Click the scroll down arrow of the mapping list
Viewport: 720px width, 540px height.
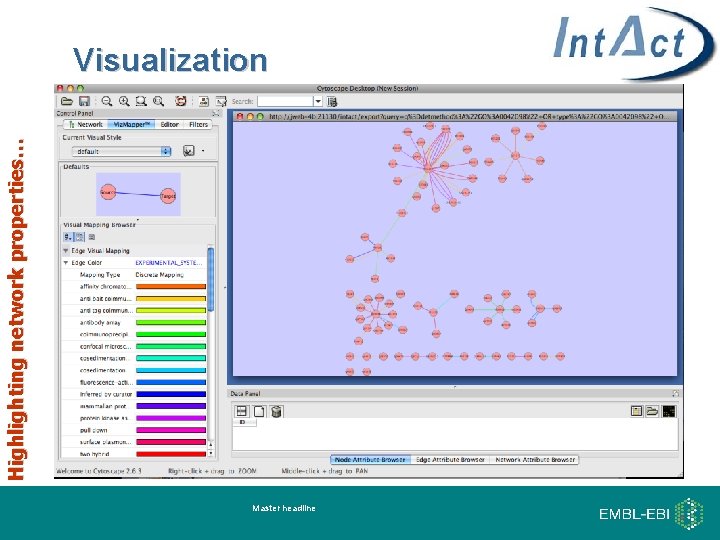(x=211, y=454)
